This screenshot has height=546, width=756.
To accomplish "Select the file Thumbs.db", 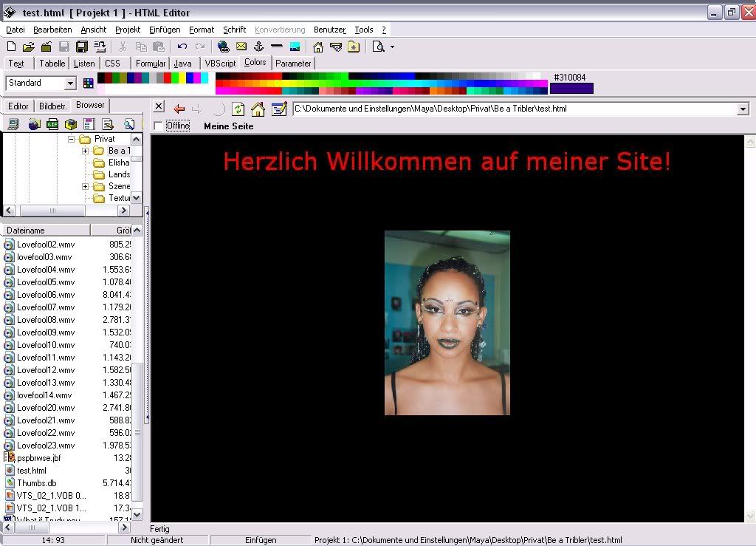I will point(37,483).
